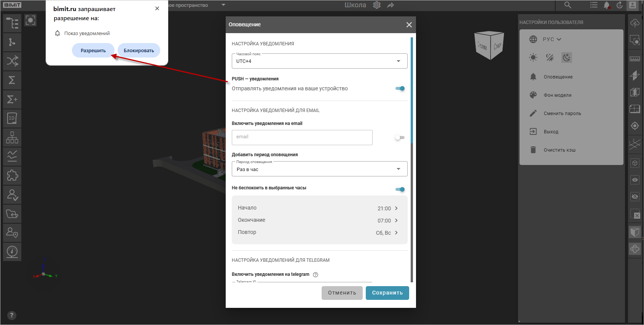Open the 2D drawing tool in sidebar
Screen dimensions: 644x325
(x=12, y=118)
